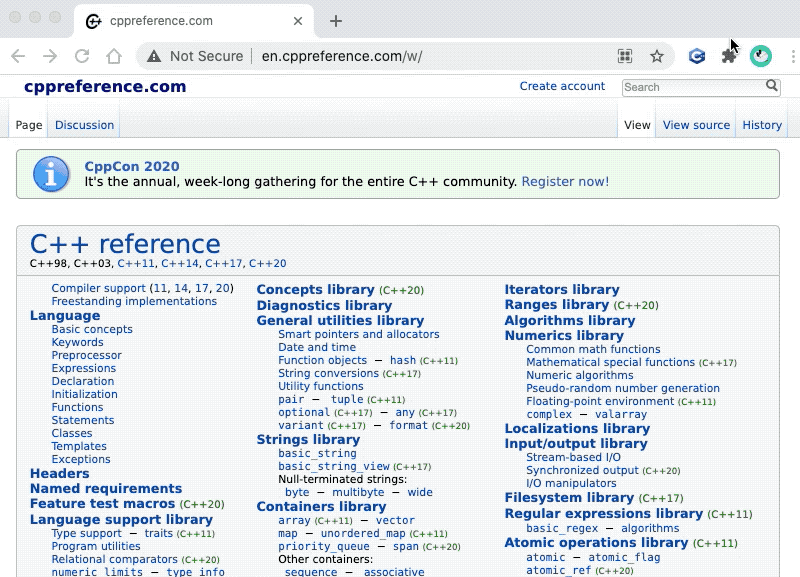Image resolution: width=800 pixels, height=577 pixels.
Task: Open the vector link
Action: tap(395, 520)
